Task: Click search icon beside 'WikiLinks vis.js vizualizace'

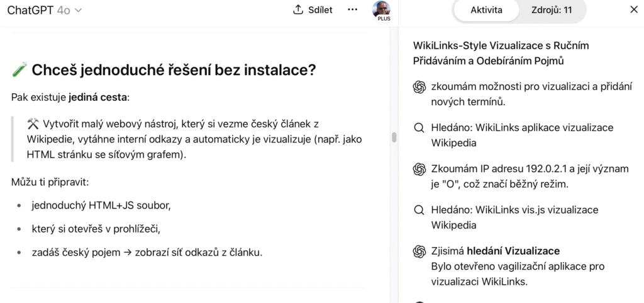Action: click(419, 210)
